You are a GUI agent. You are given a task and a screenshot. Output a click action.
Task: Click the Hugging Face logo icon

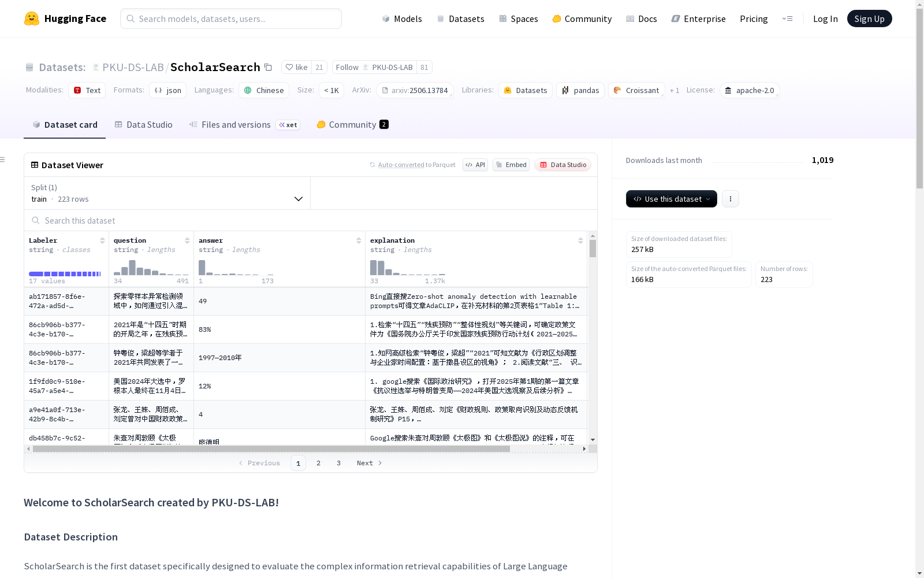32,18
